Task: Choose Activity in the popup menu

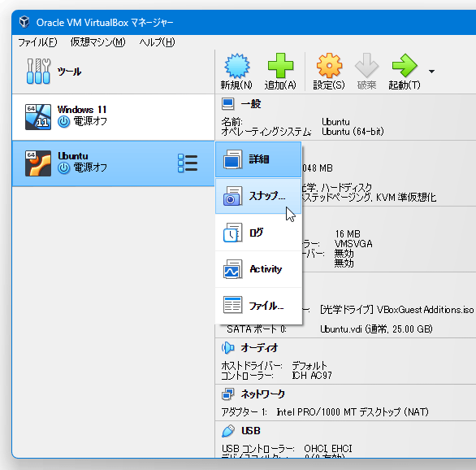Action: click(x=258, y=269)
